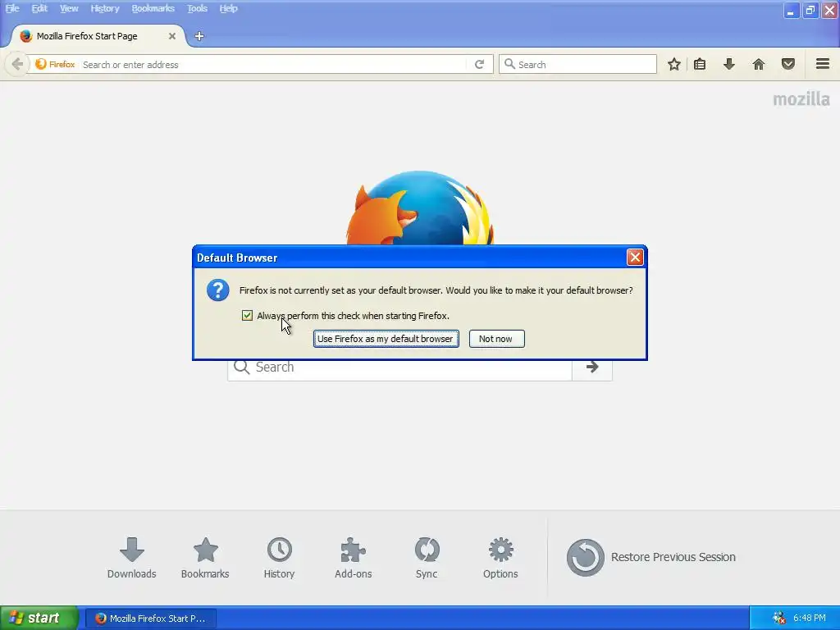Open Downloads shortcut on start page

131,558
